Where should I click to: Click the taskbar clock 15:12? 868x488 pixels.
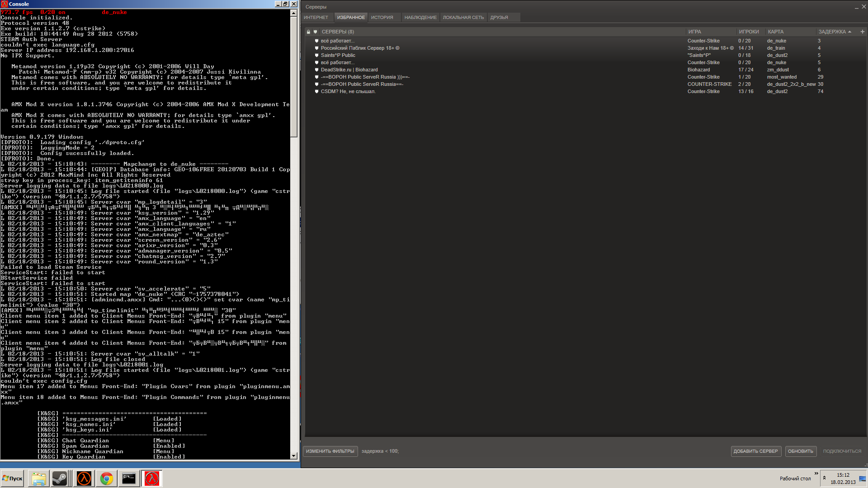[x=843, y=475]
